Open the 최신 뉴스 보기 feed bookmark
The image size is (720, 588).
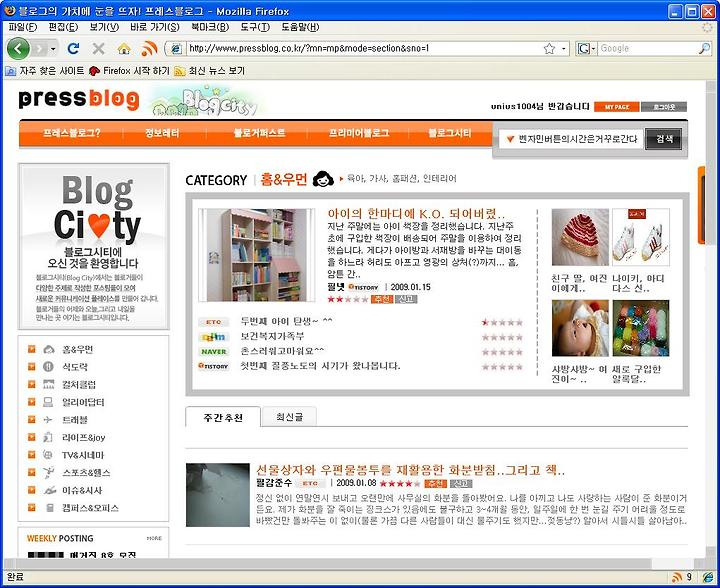(210, 71)
